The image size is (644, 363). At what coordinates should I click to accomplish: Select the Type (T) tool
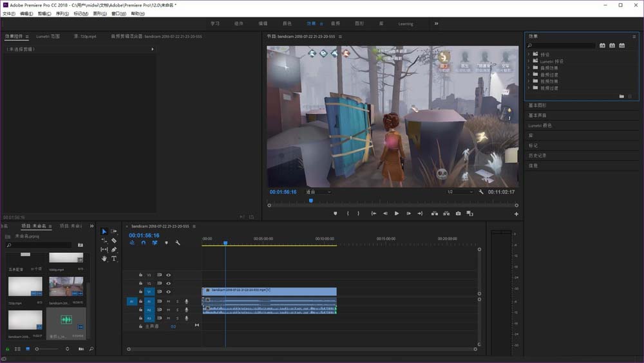pos(114,258)
